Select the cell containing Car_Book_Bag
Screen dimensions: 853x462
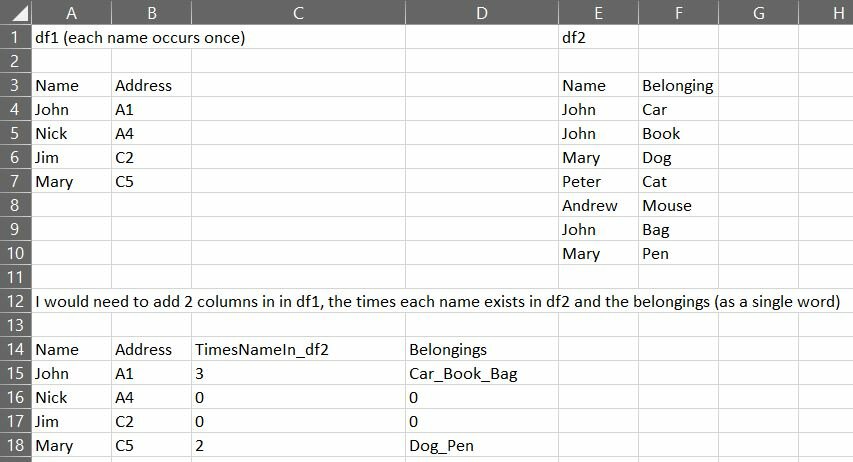[481, 373]
